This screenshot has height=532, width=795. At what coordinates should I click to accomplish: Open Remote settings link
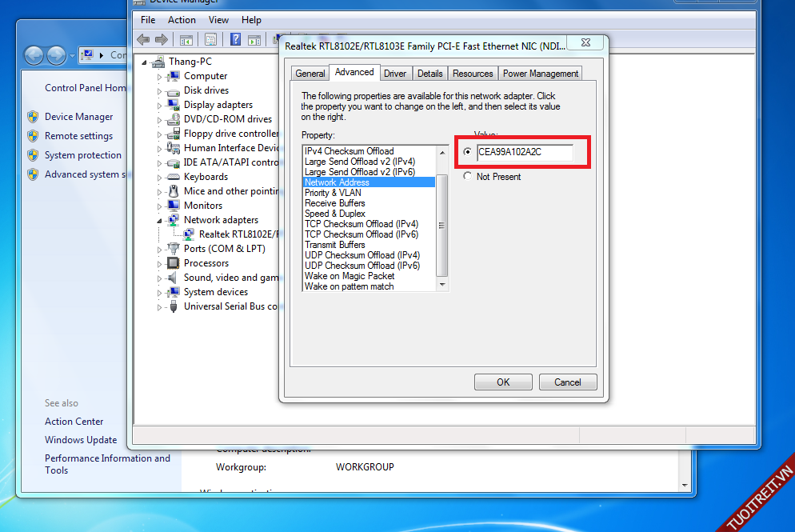(78, 136)
